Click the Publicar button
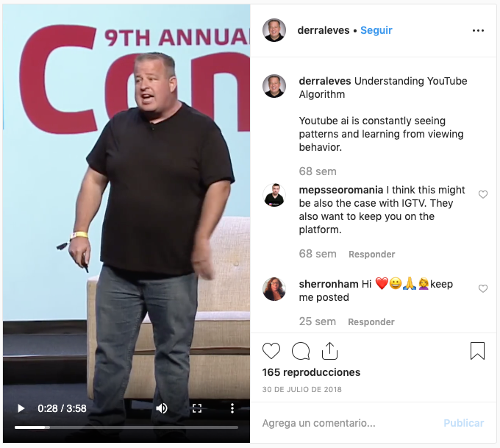This screenshot has height=448, width=500. [x=464, y=423]
